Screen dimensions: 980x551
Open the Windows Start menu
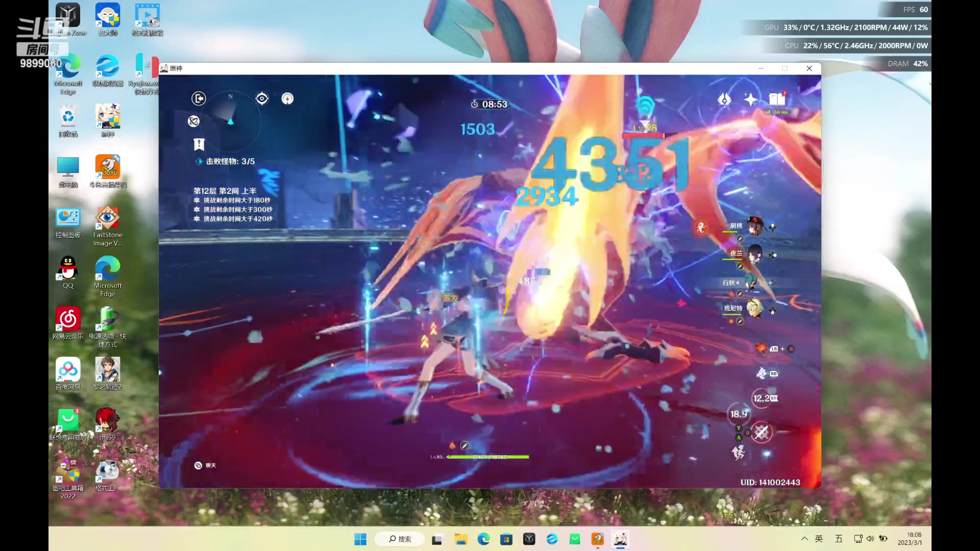coord(360,539)
